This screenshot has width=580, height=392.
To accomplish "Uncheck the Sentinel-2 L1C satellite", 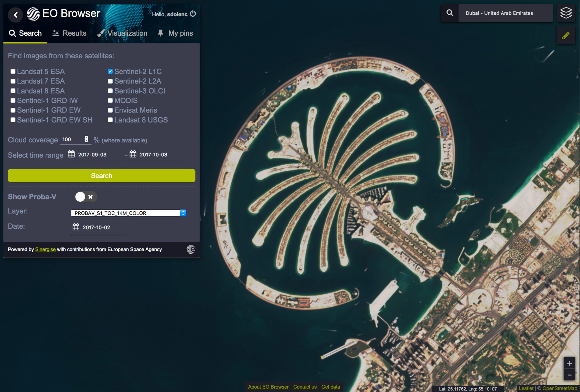I will [110, 71].
